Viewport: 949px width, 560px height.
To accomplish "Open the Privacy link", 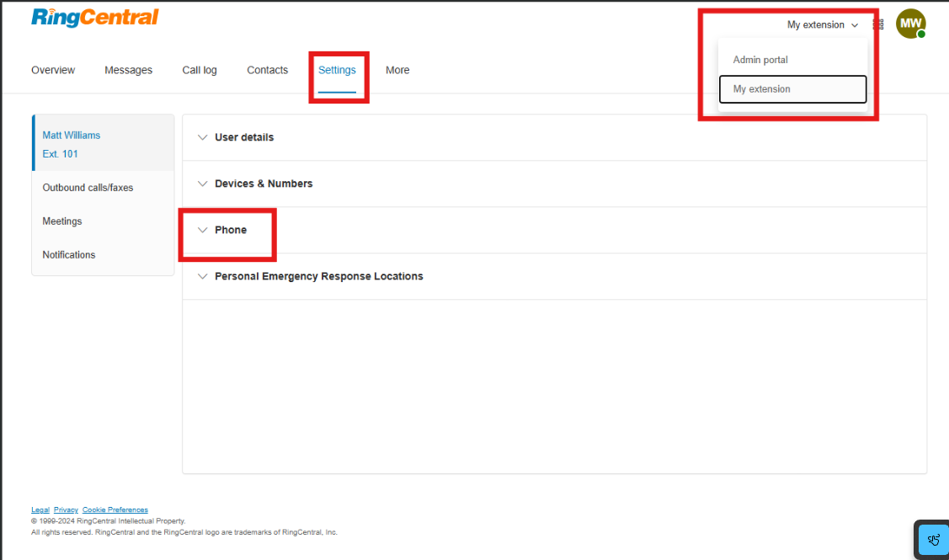I will (x=66, y=509).
